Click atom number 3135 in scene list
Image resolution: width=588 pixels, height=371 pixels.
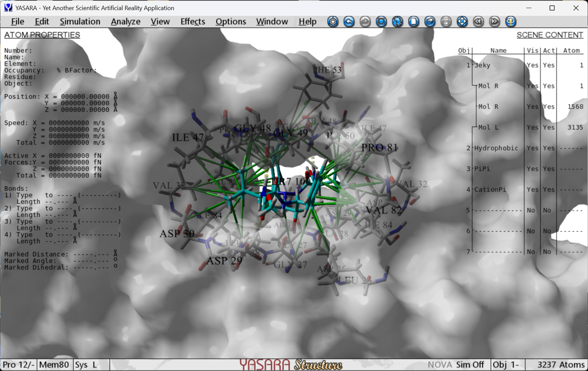click(x=575, y=127)
